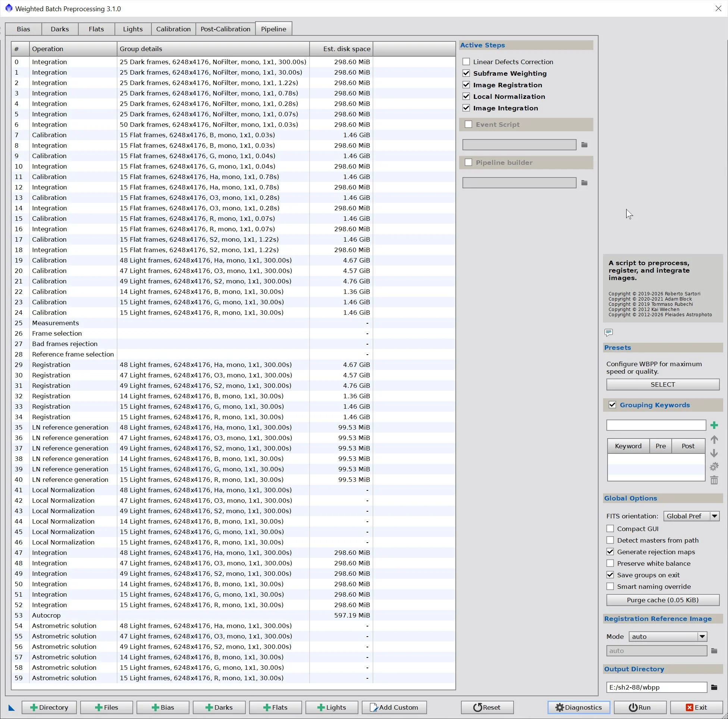Screen dimensions: 728x719
Task: Open FITS orientation dropdown
Action: [x=691, y=516]
